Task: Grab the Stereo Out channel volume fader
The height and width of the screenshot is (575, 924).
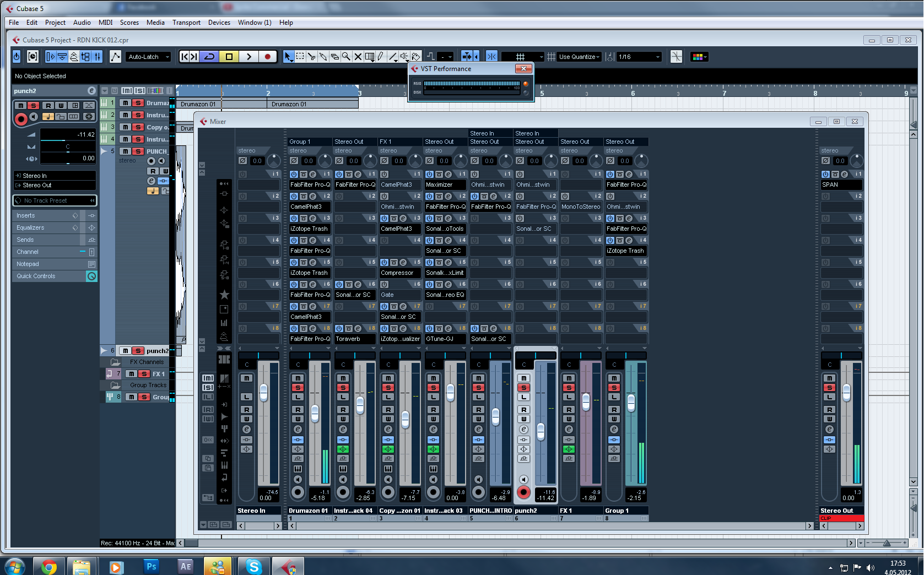Action: click(846, 392)
